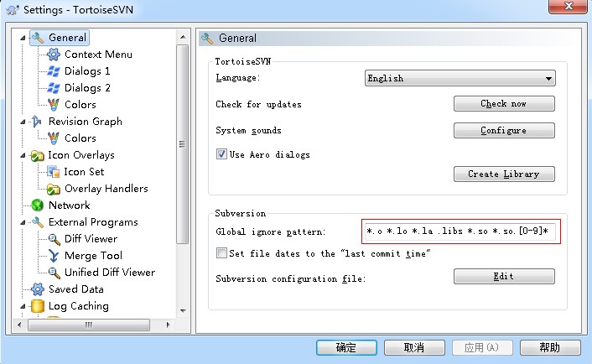Collapse the Log Caching tree node
This screenshot has width=592, height=364.
click(x=23, y=306)
